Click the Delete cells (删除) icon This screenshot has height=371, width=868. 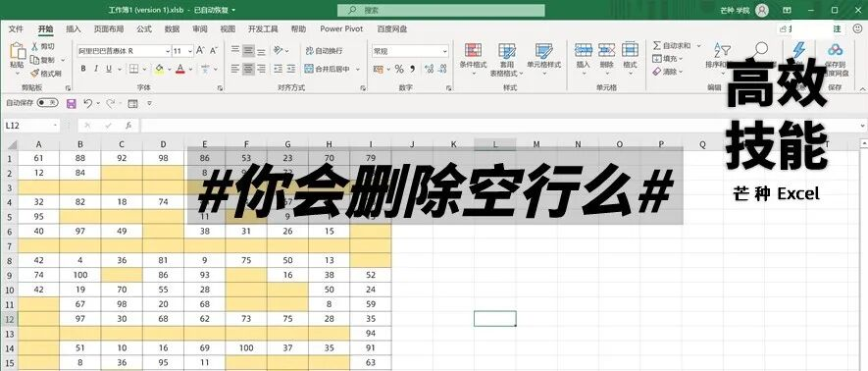point(607,50)
